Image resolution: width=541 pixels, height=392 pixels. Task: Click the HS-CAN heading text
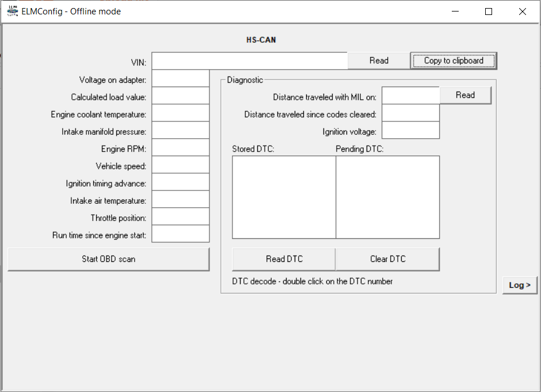click(x=261, y=40)
